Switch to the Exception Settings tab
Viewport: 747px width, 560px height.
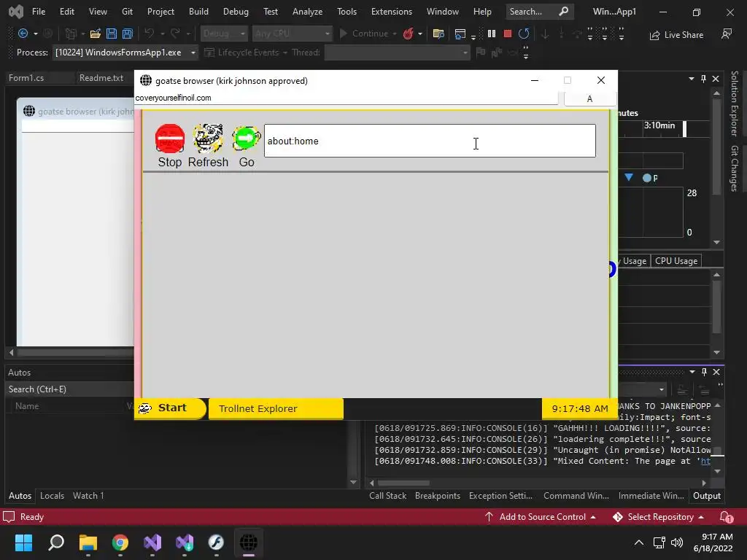[500, 496]
